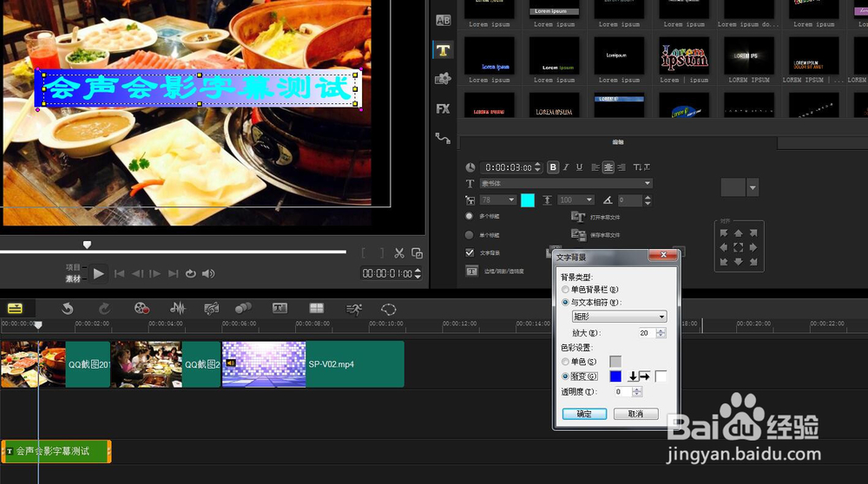The height and width of the screenshot is (484, 868).
Task: Pick the cyan font color swatch
Action: coord(528,200)
